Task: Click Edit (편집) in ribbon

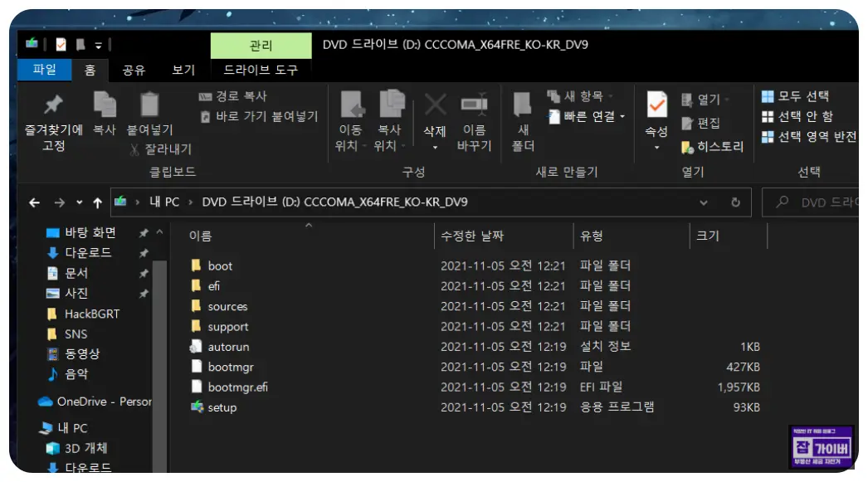Action: pos(701,123)
